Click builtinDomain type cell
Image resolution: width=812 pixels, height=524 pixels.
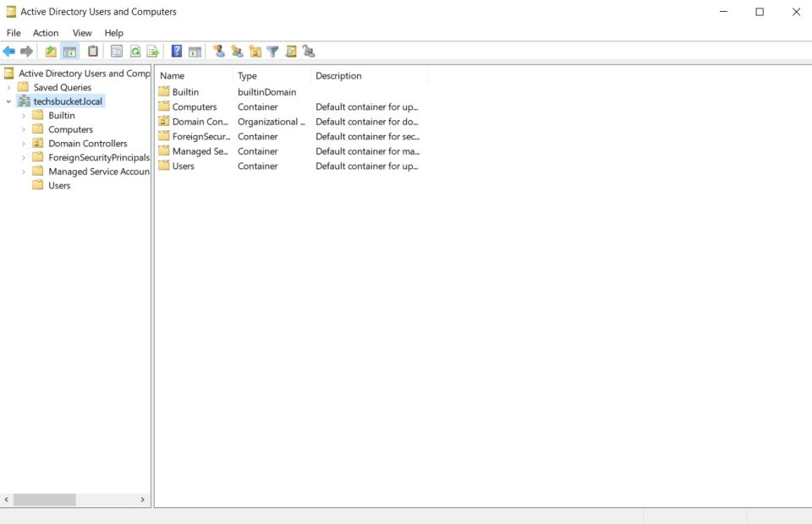tap(266, 91)
